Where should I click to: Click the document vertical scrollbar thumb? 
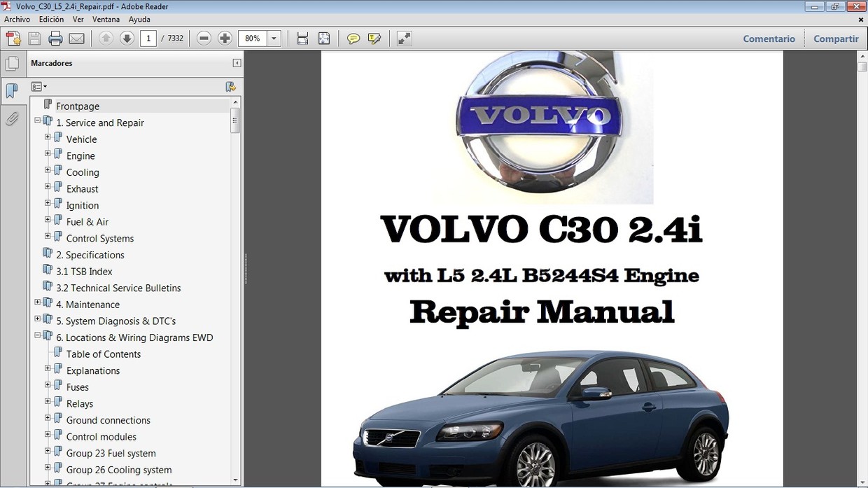pos(862,67)
